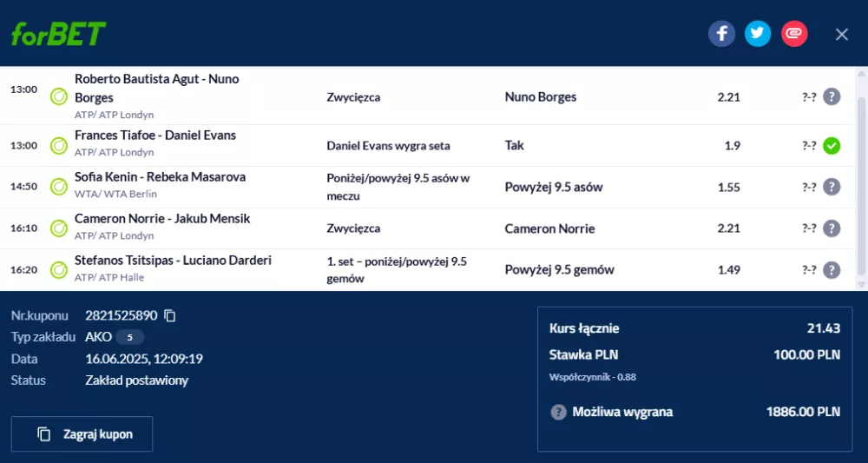Copy the coupon link with the red paperclip icon

pyautogui.click(x=794, y=34)
